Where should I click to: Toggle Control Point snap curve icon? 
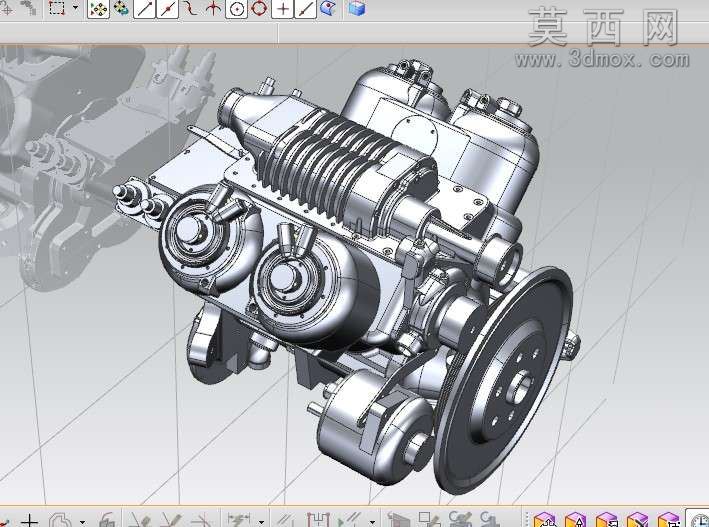190,8
